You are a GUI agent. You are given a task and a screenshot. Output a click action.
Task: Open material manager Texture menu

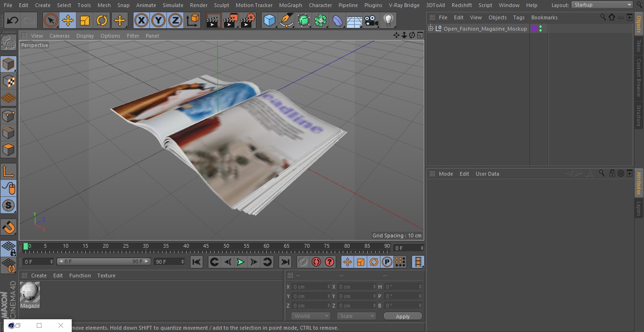pos(106,275)
